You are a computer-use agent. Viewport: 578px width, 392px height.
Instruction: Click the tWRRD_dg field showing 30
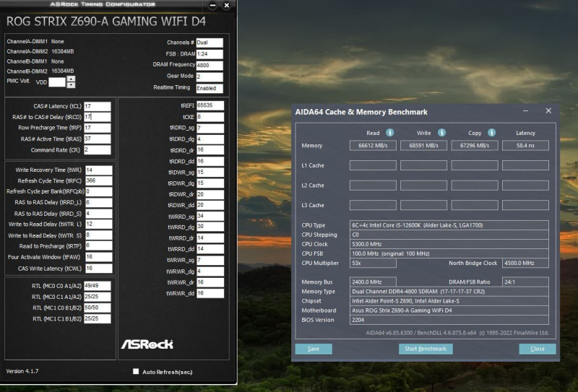tap(210, 227)
